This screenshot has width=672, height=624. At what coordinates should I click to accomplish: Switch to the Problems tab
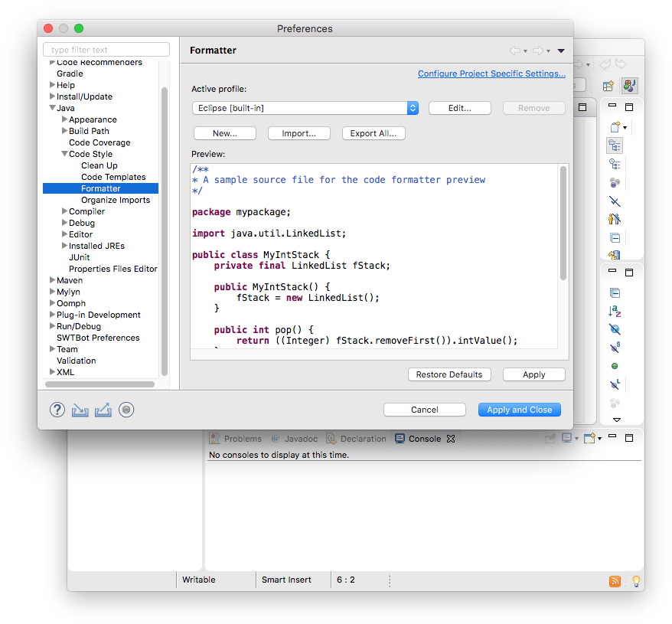coord(235,439)
